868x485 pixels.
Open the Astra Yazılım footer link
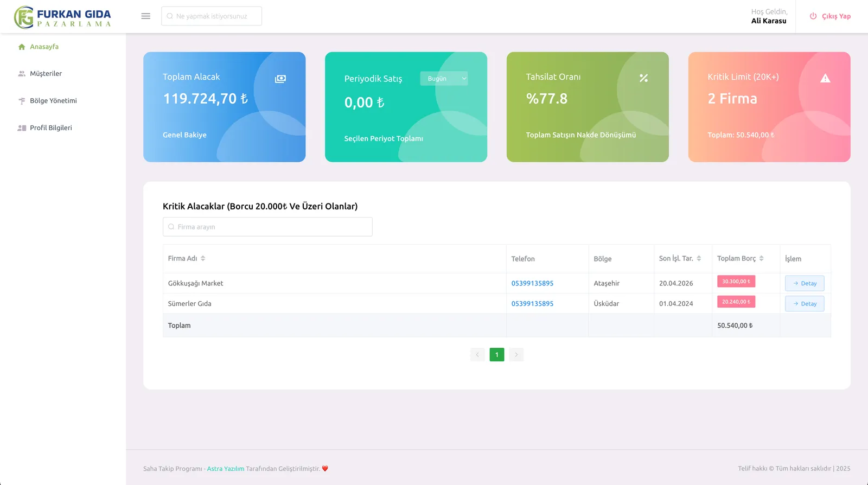click(x=226, y=469)
